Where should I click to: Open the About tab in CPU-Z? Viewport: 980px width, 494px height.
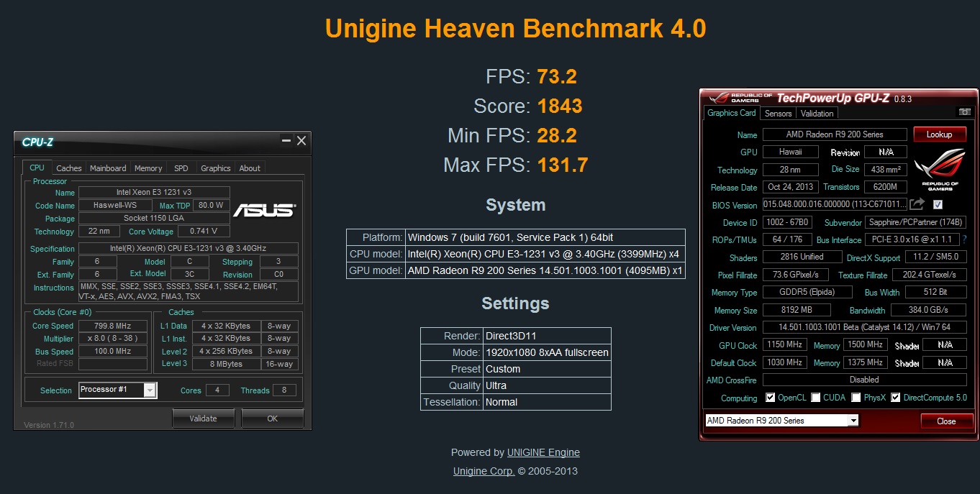pos(250,168)
